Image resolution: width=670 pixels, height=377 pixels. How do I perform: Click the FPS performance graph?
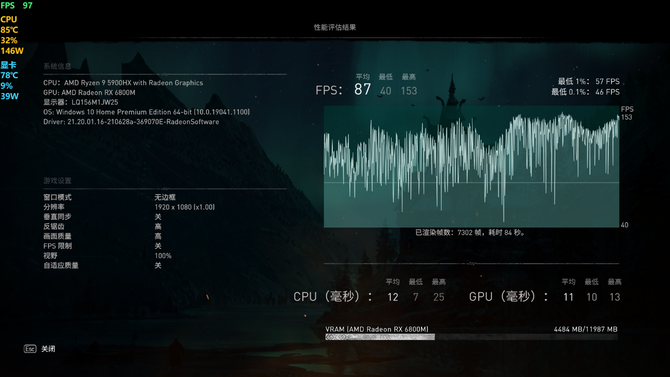(x=471, y=167)
